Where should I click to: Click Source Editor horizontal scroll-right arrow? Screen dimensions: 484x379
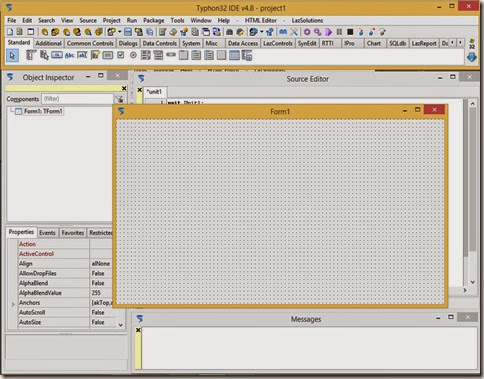[465, 290]
